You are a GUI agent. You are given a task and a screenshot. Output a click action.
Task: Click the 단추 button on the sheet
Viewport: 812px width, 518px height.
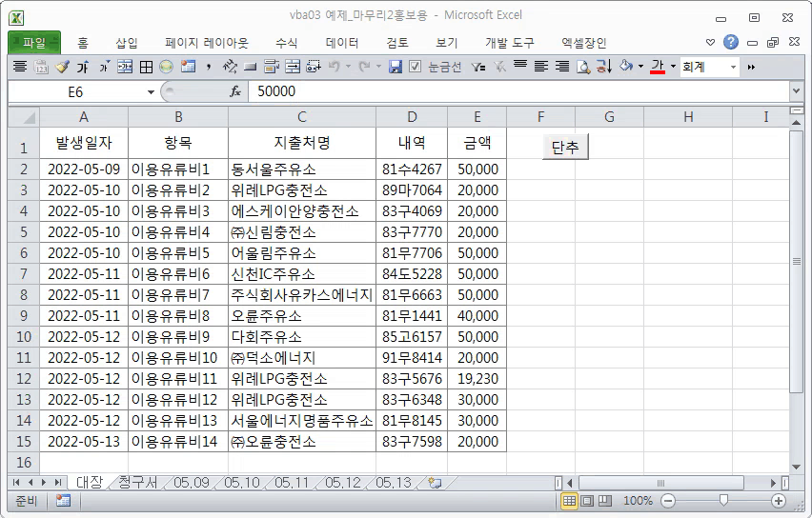coord(565,148)
